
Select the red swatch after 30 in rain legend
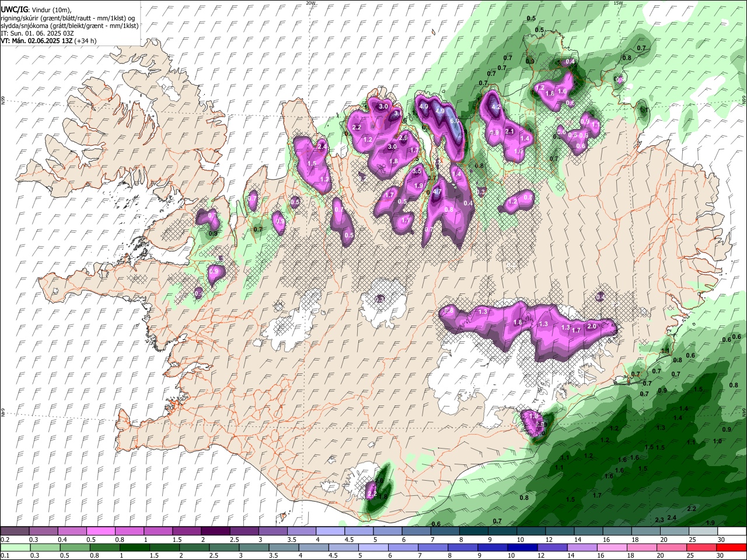click(x=731, y=547)
